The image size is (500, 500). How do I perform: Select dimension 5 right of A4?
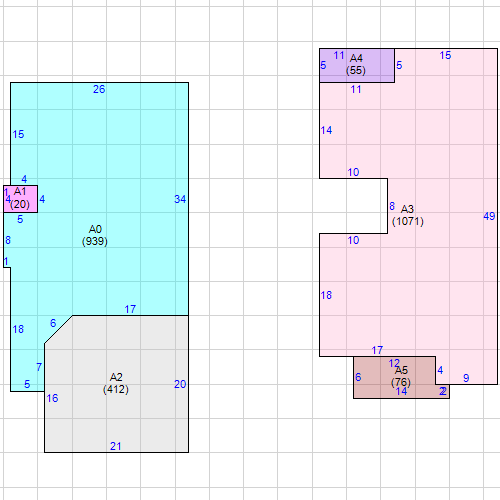(x=399, y=65)
